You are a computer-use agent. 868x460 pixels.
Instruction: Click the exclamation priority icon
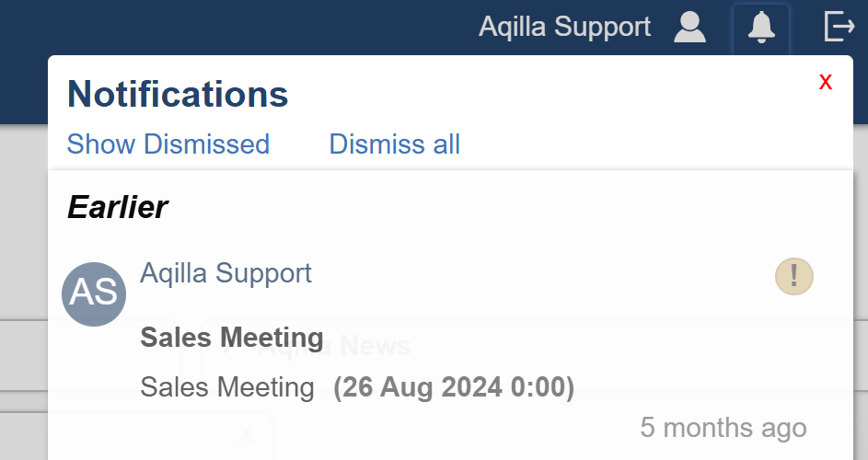point(793,276)
